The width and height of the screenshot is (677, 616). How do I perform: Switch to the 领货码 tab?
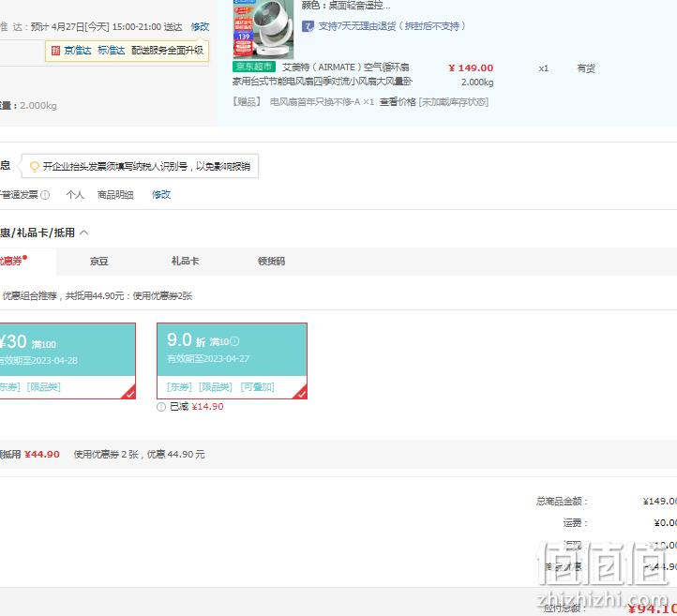[x=271, y=262]
